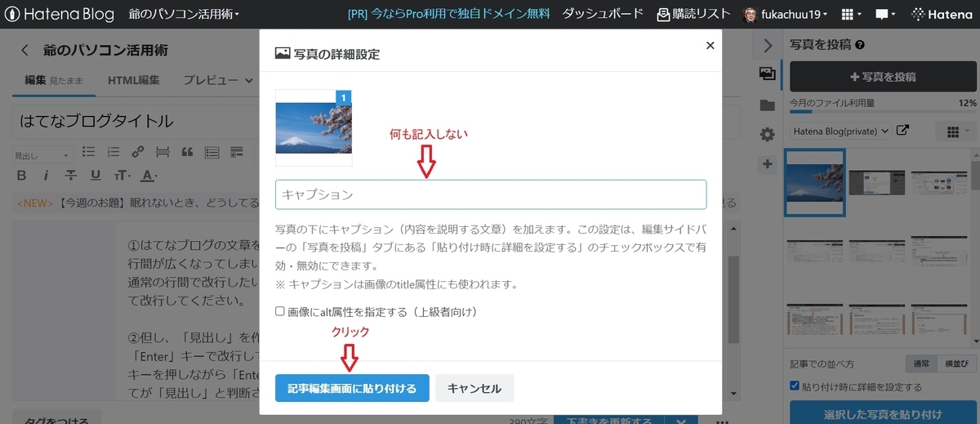Open the fukachuu19 account menu
The width and height of the screenshot is (980, 424).
(786, 14)
